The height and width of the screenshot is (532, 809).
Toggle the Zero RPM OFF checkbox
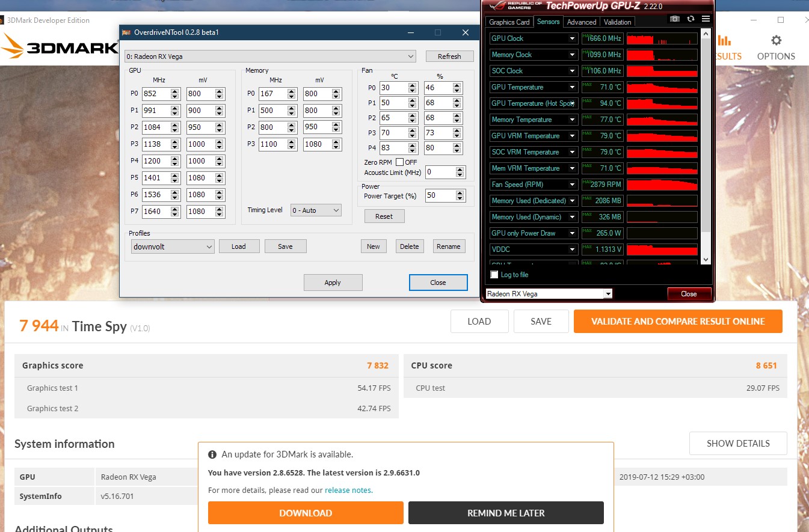(x=399, y=162)
